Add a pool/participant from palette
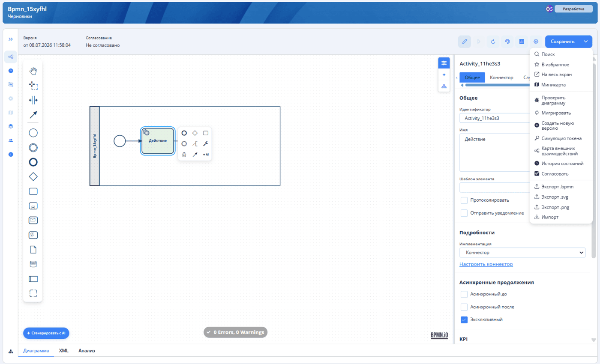600x364 pixels. [33, 279]
